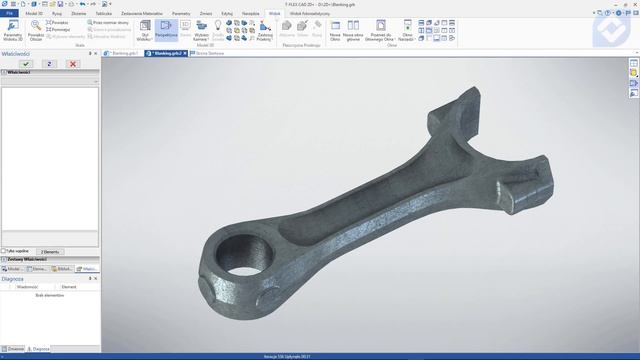Click the Element column header

(x=69, y=287)
